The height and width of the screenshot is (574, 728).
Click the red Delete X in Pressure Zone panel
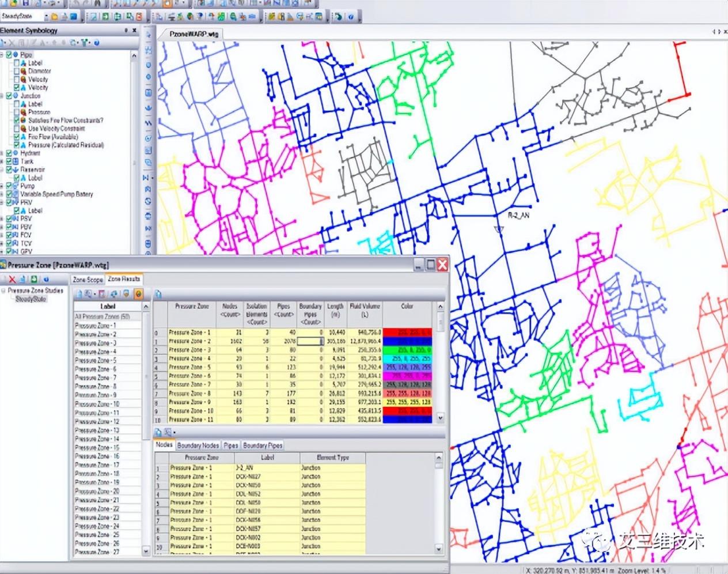tap(12, 279)
